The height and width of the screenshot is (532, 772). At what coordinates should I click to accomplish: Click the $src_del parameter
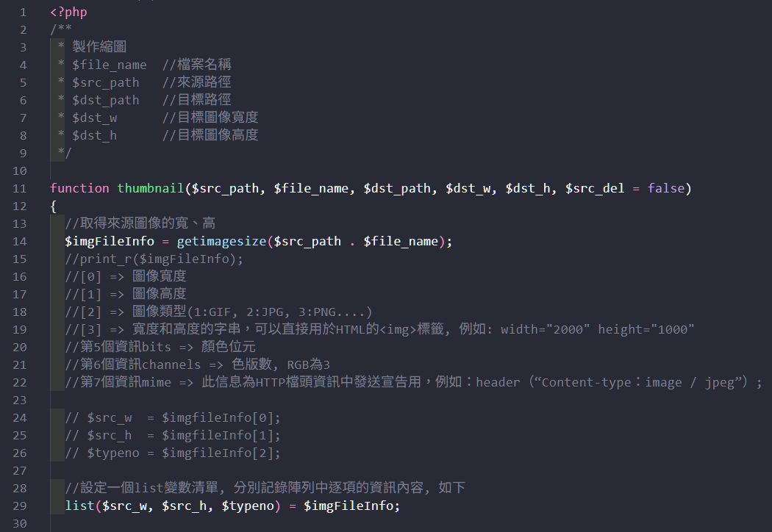pos(595,188)
